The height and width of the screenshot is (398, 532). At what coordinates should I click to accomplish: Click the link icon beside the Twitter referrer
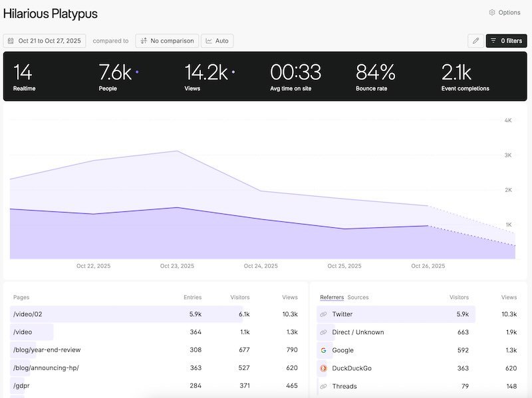323,314
